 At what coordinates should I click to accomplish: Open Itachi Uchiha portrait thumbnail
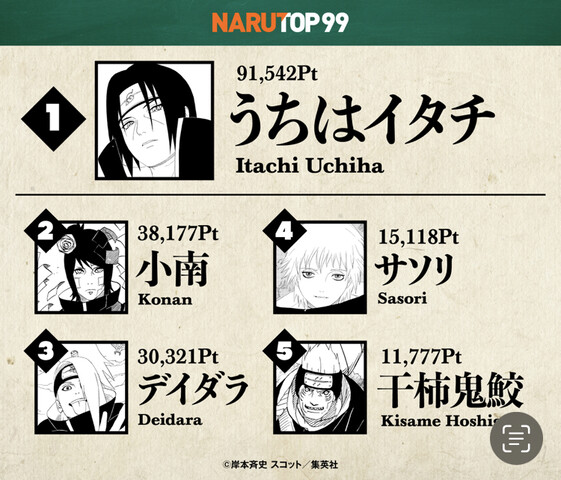[155, 121]
